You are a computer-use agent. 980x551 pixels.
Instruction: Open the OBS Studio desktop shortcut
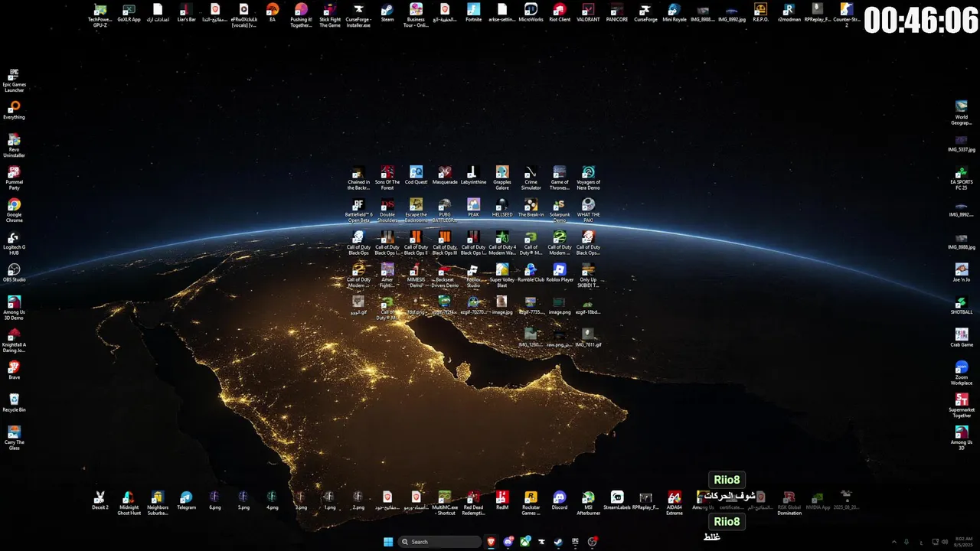14,273
